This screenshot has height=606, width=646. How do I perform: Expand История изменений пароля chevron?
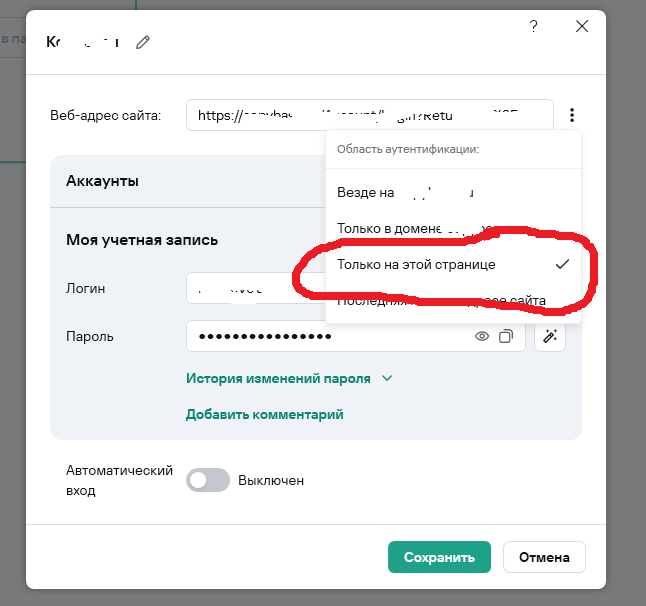click(x=387, y=378)
